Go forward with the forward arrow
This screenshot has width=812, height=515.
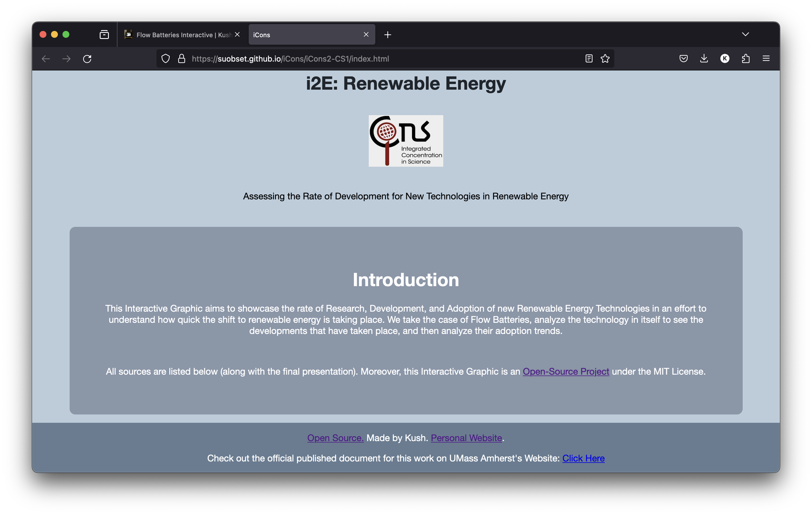click(x=66, y=59)
